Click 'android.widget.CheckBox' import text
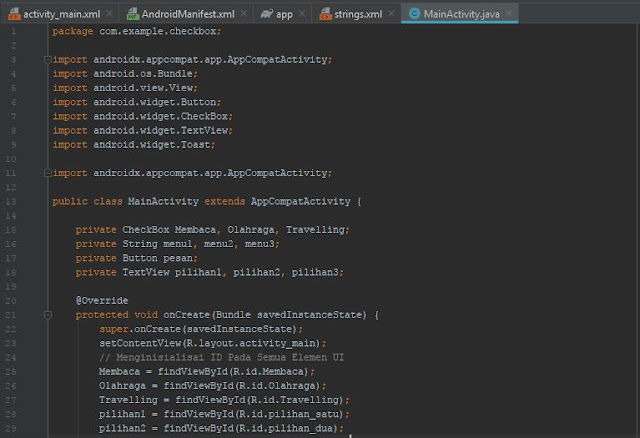 pos(160,116)
